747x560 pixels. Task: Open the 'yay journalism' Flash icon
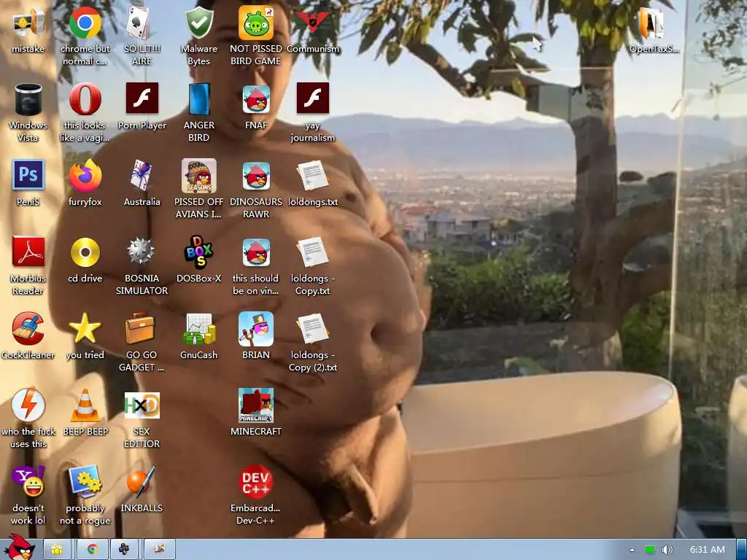[312, 112]
